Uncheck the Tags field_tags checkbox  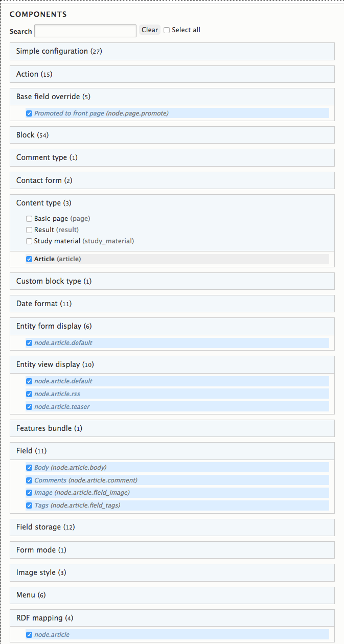pyautogui.click(x=29, y=505)
